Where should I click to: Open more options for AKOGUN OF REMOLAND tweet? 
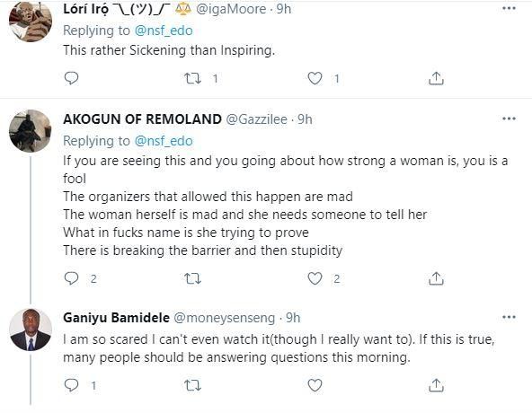point(509,119)
